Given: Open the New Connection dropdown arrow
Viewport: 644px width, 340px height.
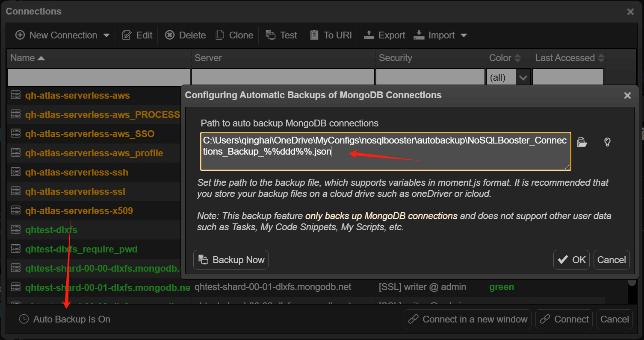Looking at the screenshot, I should (106, 35).
